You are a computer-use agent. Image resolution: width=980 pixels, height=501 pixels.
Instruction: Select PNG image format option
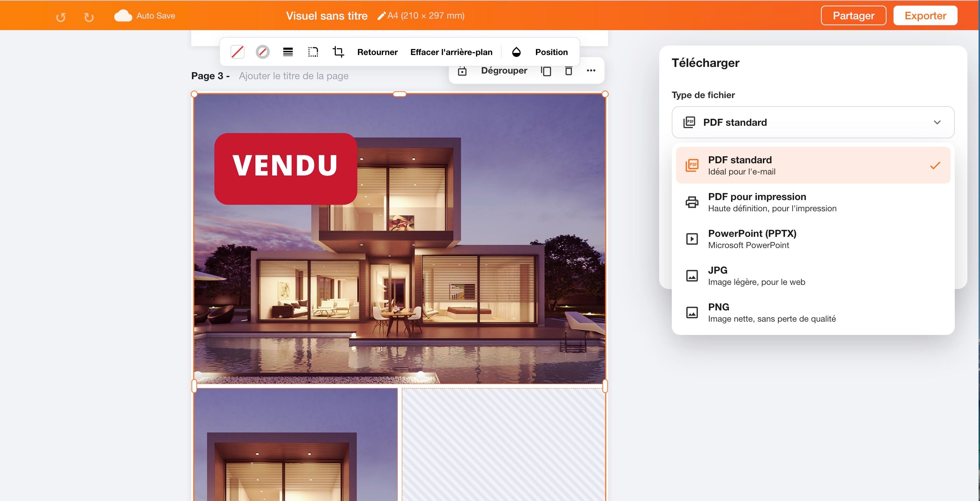(813, 312)
